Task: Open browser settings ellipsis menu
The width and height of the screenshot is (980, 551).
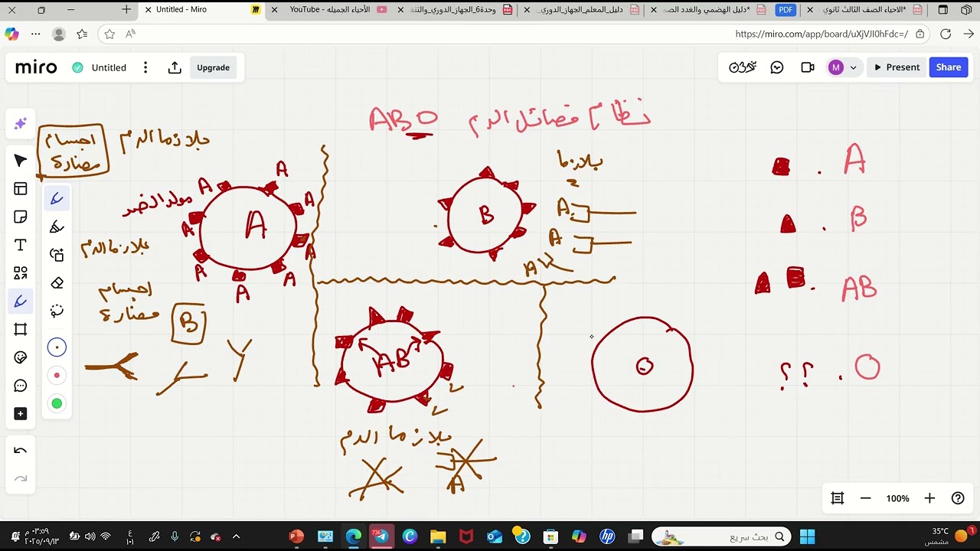Action: tap(35, 34)
